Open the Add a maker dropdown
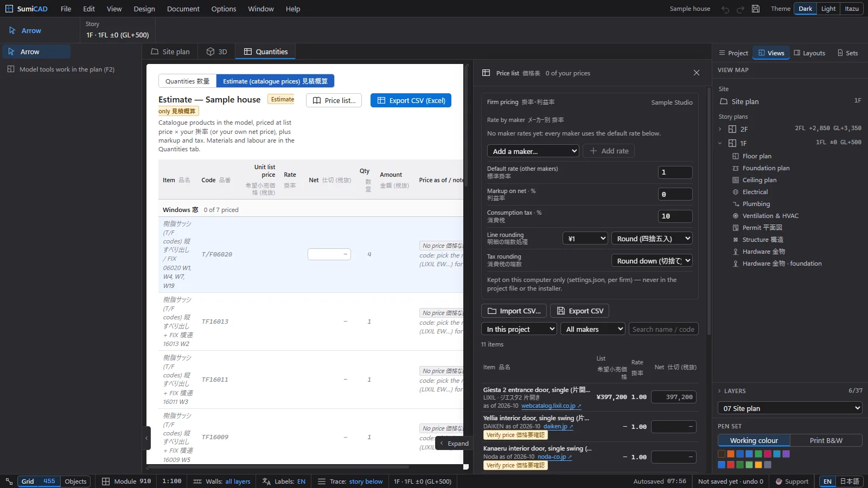Viewport: 868px width, 488px height. [533, 151]
